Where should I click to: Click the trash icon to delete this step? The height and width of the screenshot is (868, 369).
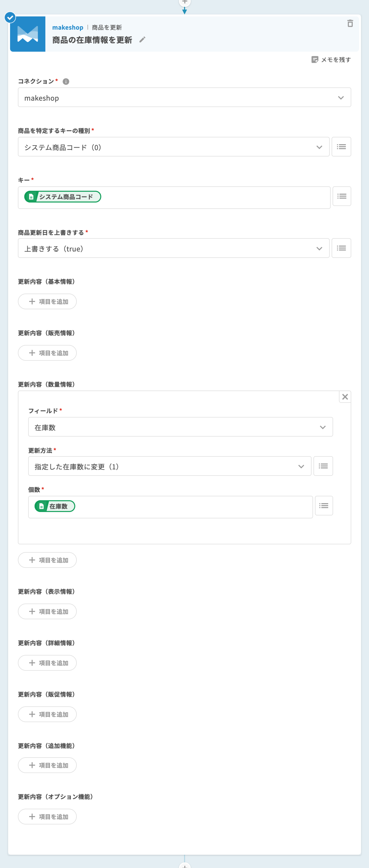point(350,24)
